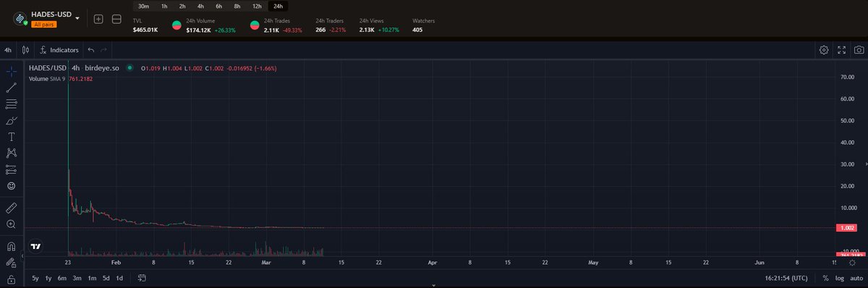Set chart range to 5y
The height and width of the screenshot is (288, 868).
35,278
